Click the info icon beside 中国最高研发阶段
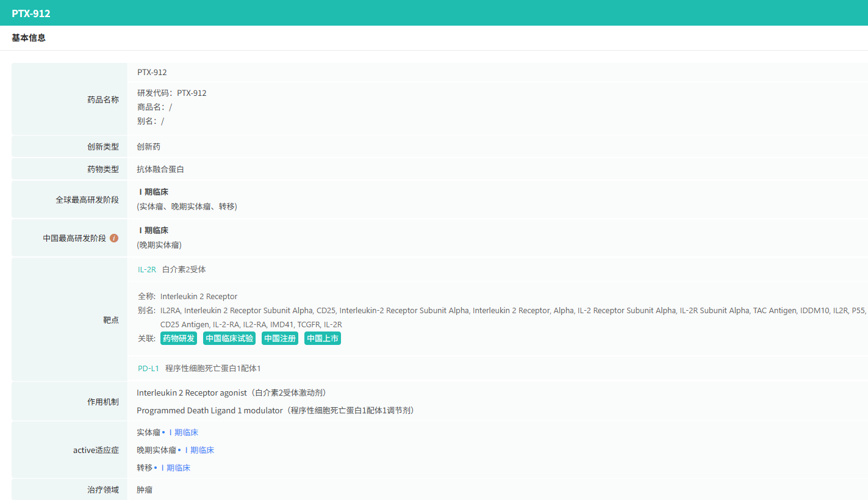This screenshot has height=500, width=868. click(114, 238)
